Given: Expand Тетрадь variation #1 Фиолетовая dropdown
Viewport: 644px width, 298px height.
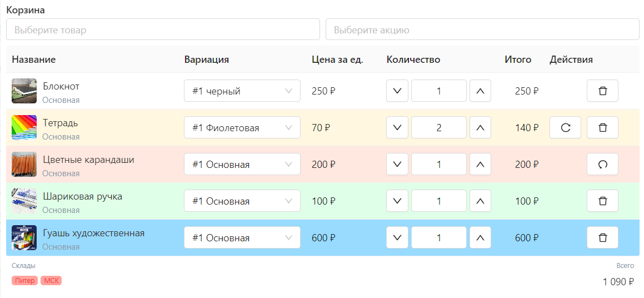Looking at the screenshot, I should point(242,127).
